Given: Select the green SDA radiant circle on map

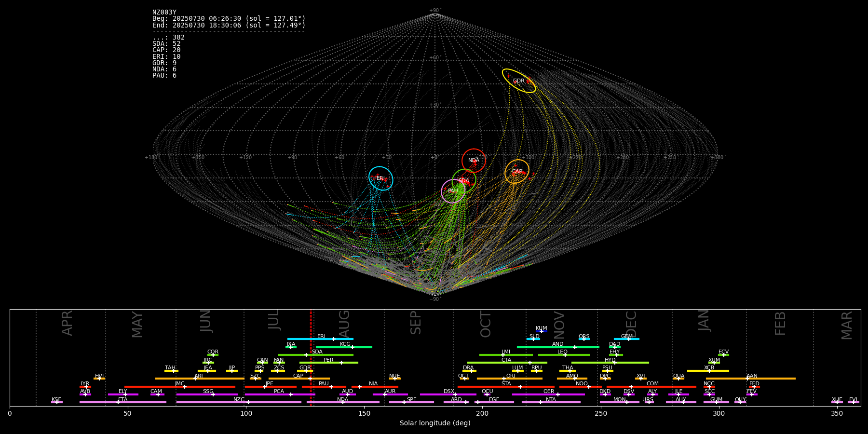Looking at the screenshot, I should coord(464,181).
